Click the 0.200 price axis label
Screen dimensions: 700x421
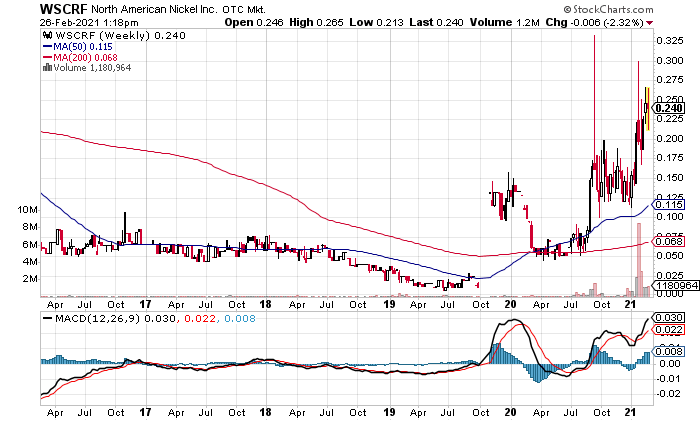click(670, 138)
